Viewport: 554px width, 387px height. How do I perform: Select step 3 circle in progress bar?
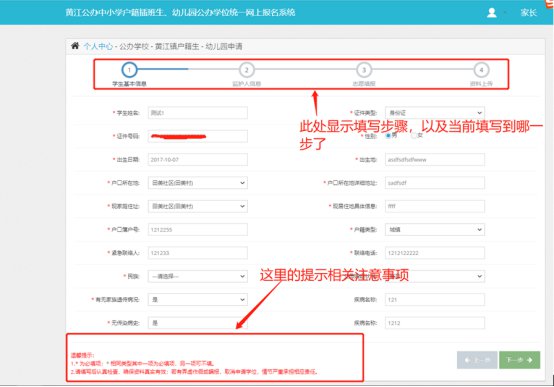click(x=364, y=70)
